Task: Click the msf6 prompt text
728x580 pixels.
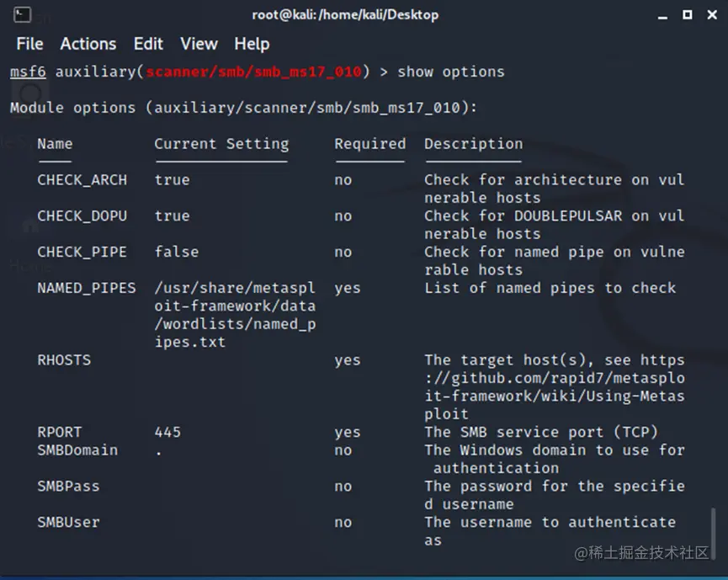Action: click(x=28, y=72)
